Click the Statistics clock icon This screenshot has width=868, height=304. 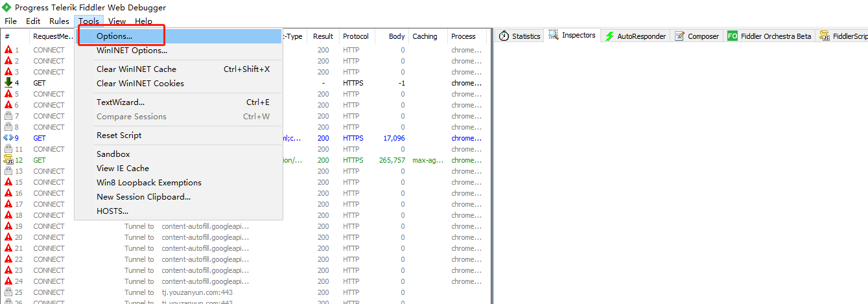[x=504, y=36]
